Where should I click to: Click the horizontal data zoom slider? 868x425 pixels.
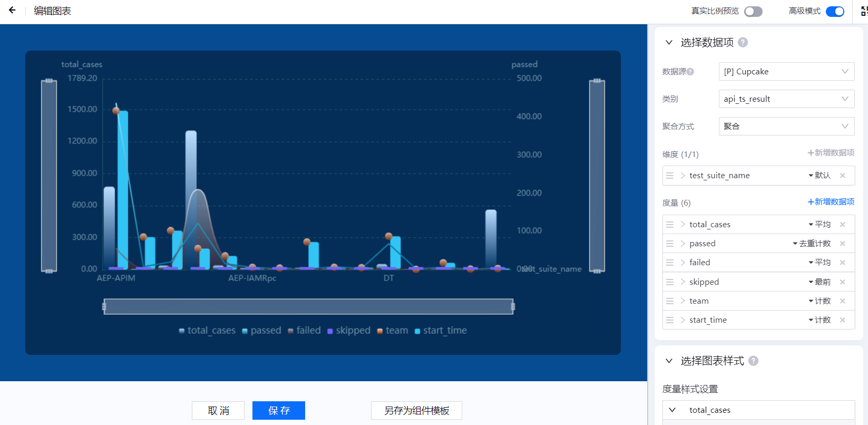(x=308, y=306)
